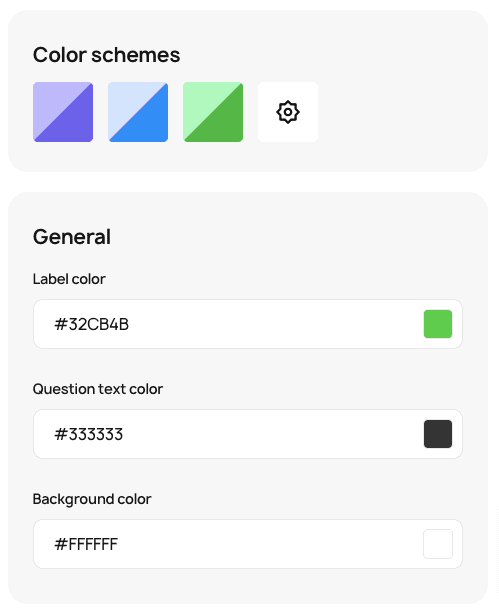This screenshot has width=499, height=614.
Task: Open the white Background color swatch
Action: click(x=438, y=544)
